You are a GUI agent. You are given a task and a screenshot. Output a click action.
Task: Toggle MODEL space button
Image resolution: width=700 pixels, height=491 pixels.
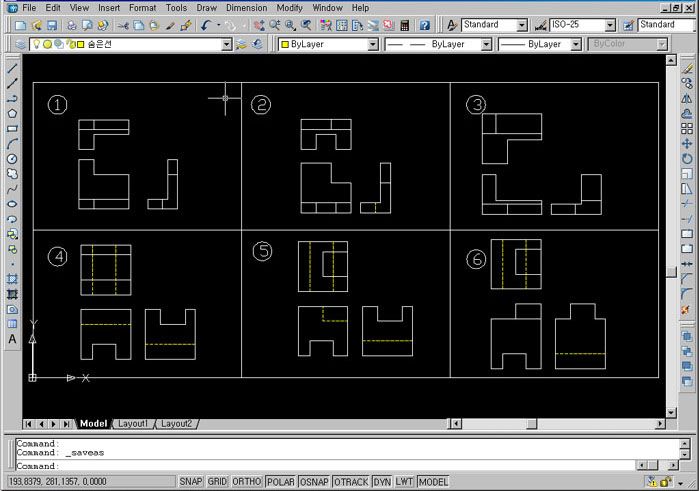[x=433, y=482]
